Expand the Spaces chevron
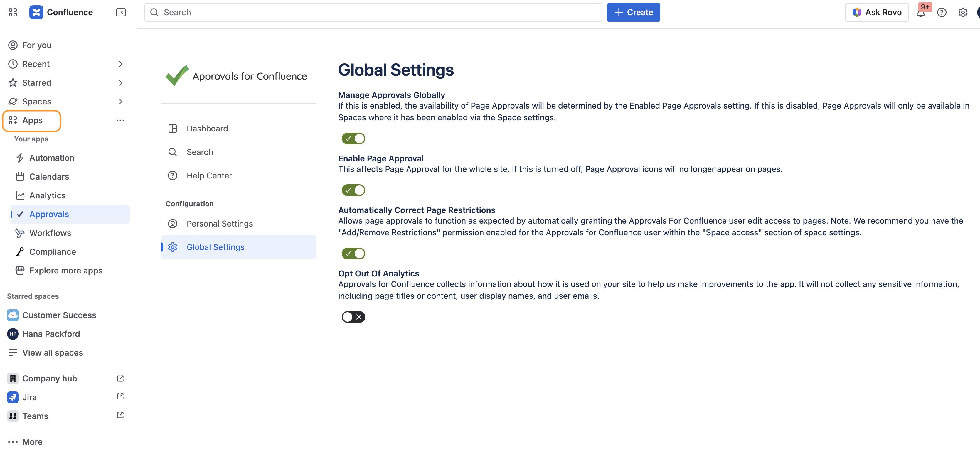Image resolution: width=980 pixels, height=466 pixels. pyautogui.click(x=121, y=102)
